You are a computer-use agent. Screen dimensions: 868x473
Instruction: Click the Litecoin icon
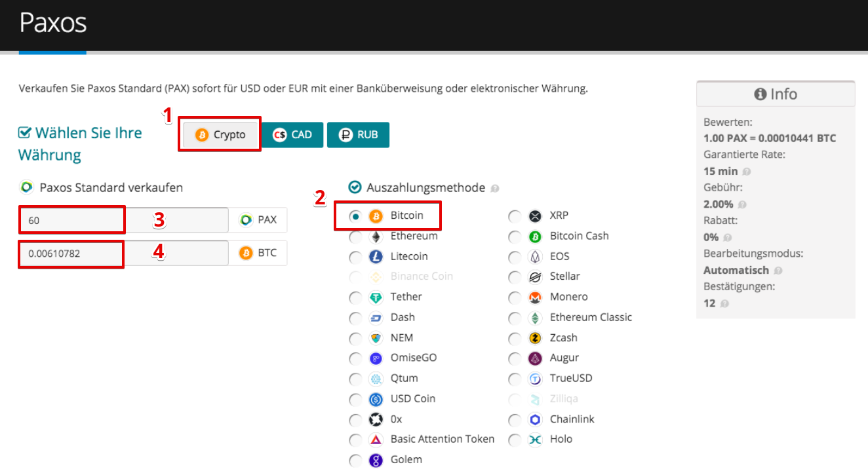point(376,256)
